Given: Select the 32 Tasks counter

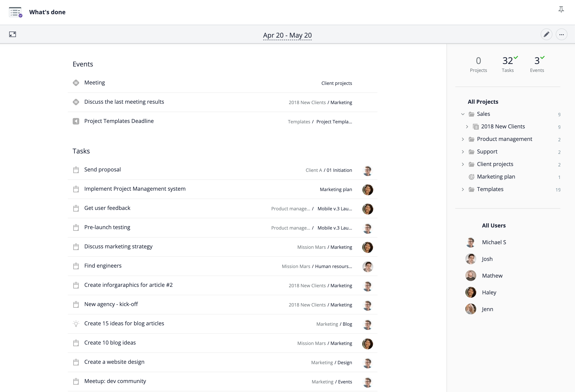Looking at the screenshot, I should 507,64.
